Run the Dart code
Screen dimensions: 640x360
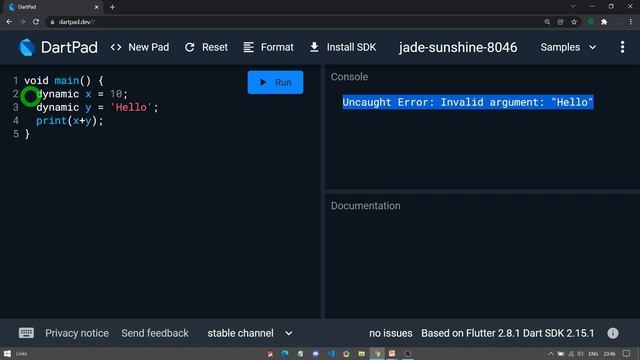276,82
